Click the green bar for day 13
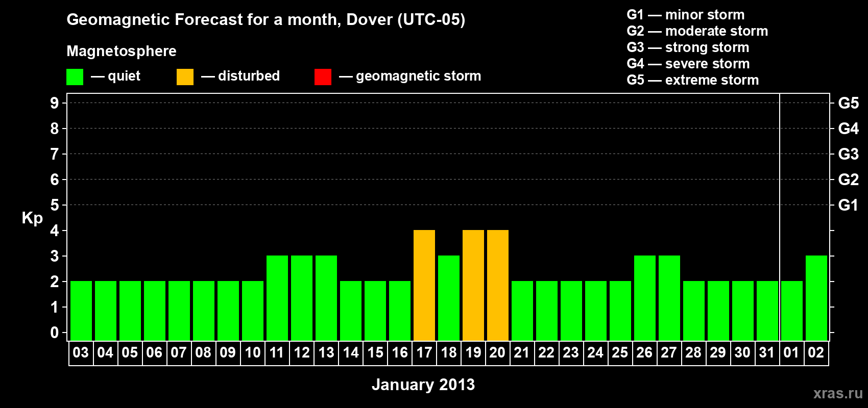 [326, 298]
